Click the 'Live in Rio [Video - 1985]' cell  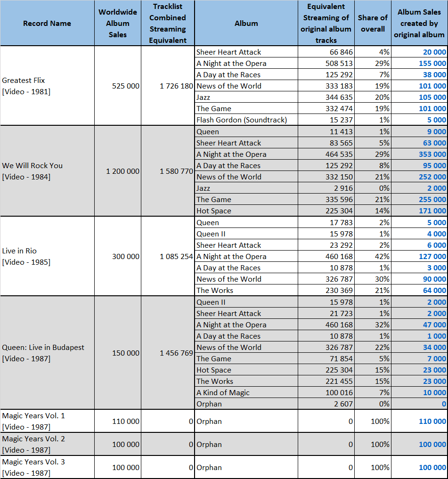click(x=47, y=256)
